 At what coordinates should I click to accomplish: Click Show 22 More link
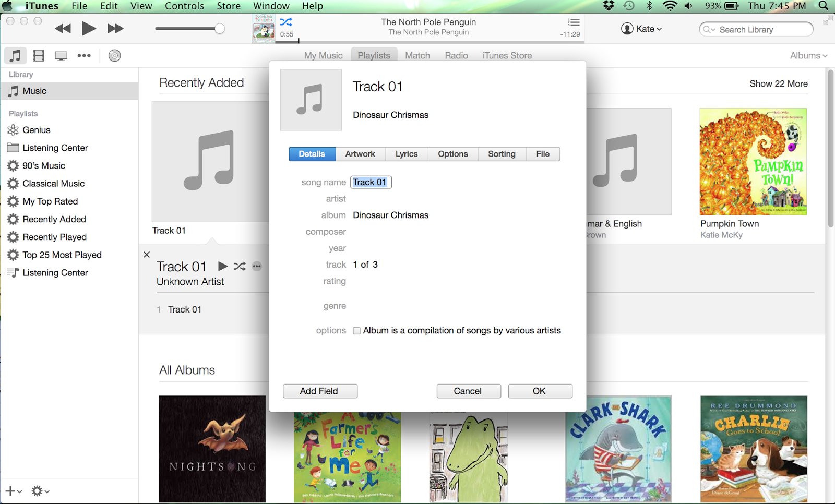tap(779, 83)
